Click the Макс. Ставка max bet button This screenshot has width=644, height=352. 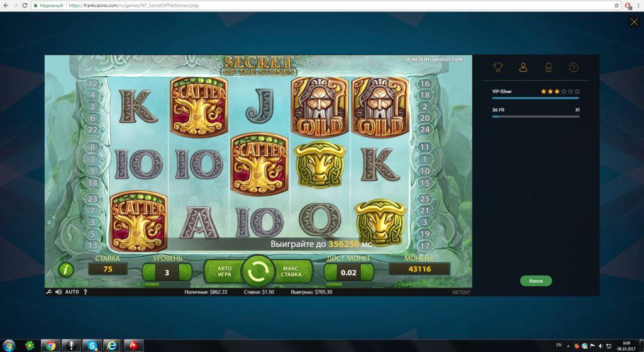pyautogui.click(x=291, y=271)
